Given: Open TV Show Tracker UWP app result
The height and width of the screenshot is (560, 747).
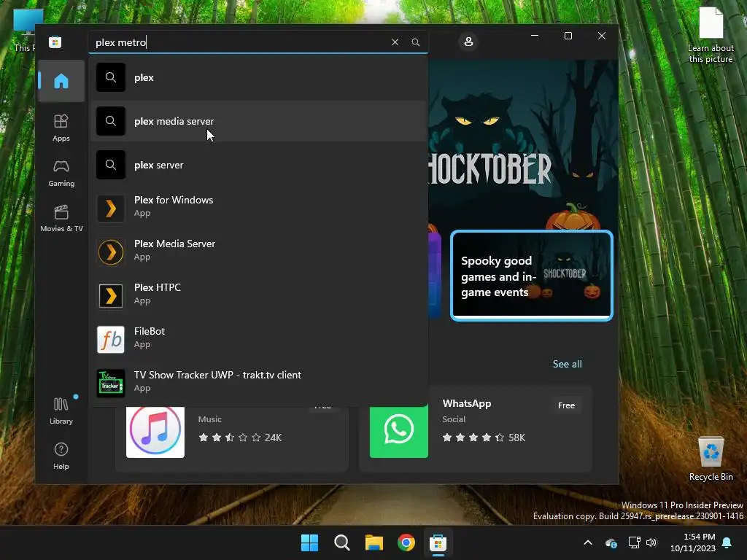Looking at the screenshot, I should 258,382.
